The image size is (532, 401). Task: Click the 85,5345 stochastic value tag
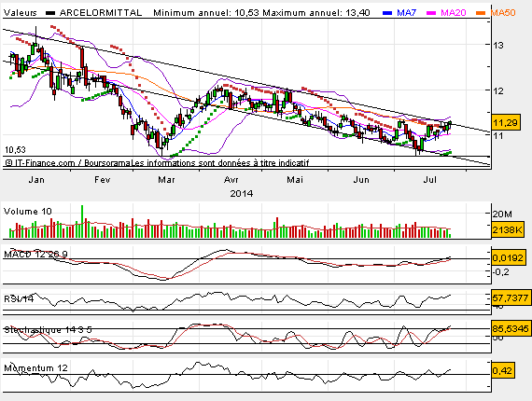(511, 328)
